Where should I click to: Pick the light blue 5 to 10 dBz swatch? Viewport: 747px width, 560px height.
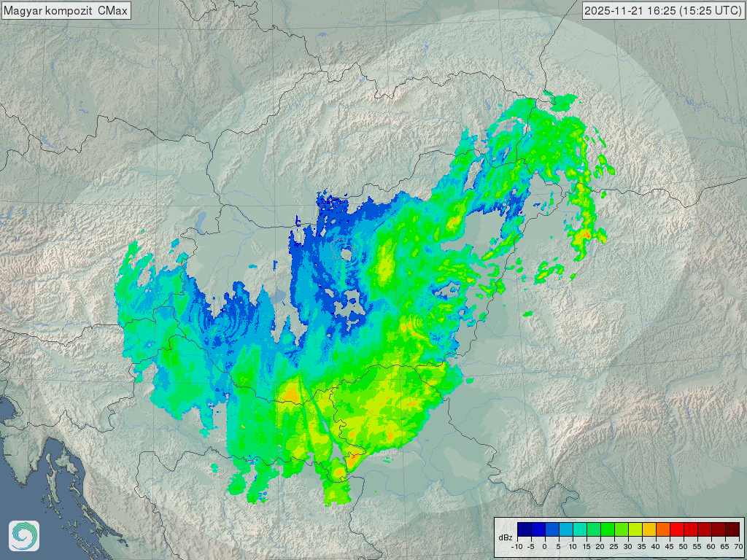[565, 529]
